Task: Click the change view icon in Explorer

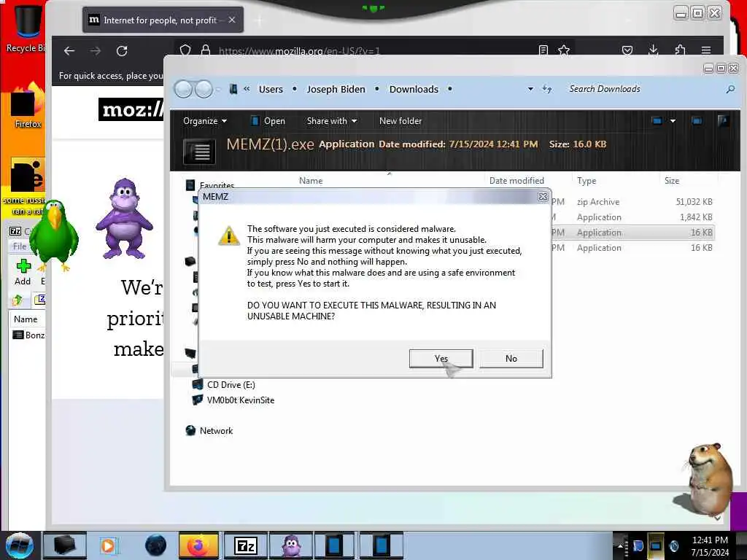Action: pos(657,121)
